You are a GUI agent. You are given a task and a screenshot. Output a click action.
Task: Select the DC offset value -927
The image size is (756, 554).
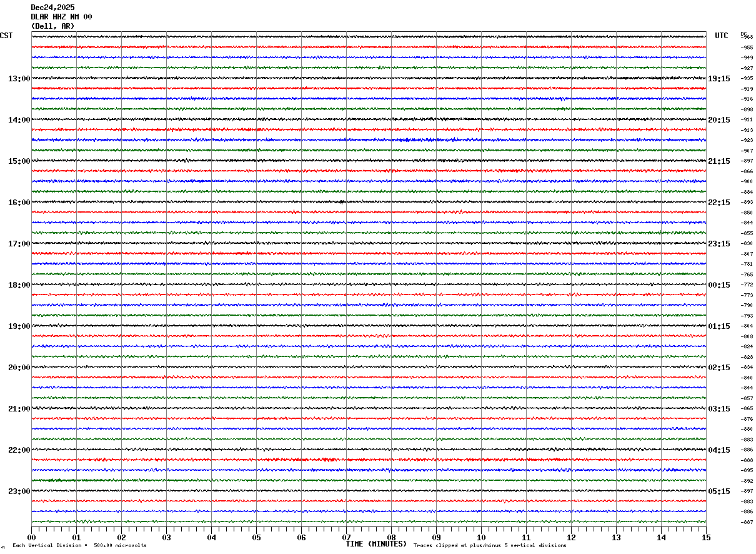pyautogui.click(x=747, y=68)
